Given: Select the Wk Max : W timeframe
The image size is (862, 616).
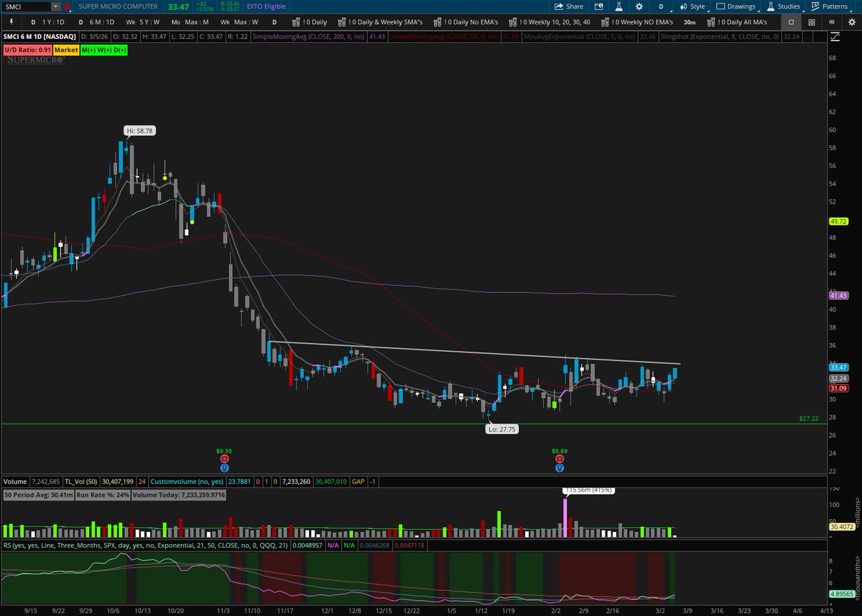Looking at the screenshot, I should pyautogui.click(x=239, y=22).
